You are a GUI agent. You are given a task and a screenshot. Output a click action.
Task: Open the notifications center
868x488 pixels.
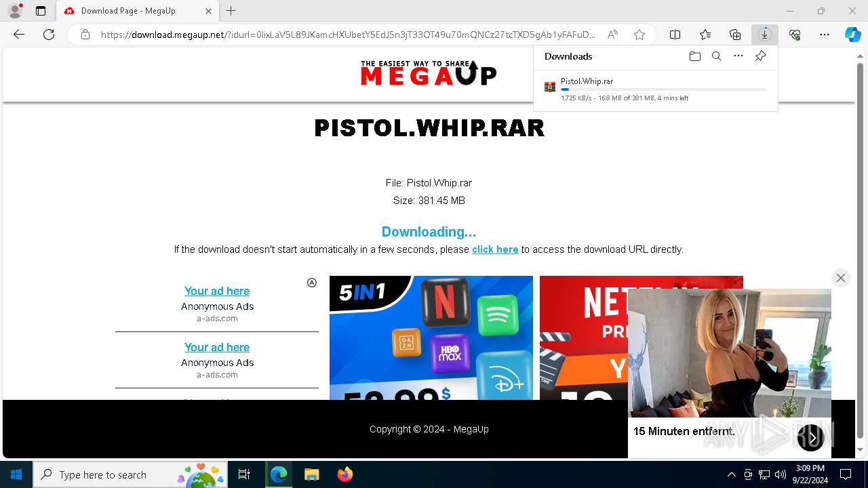tap(846, 474)
